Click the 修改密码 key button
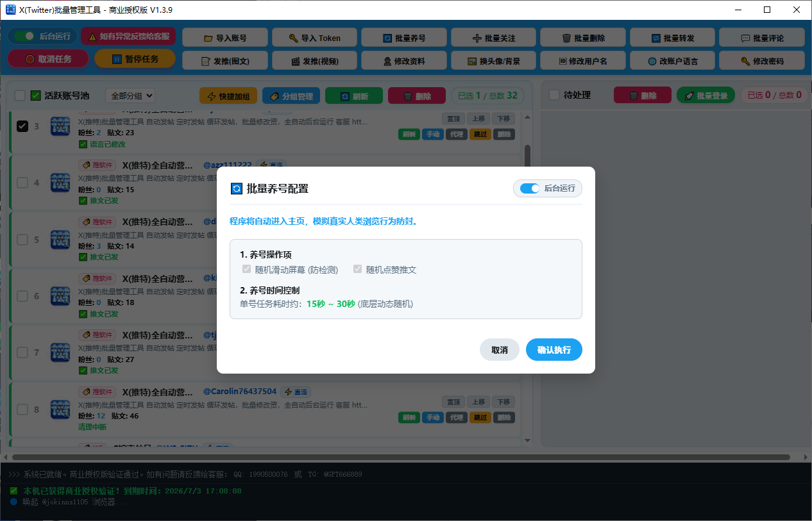 [x=761, y=62]
